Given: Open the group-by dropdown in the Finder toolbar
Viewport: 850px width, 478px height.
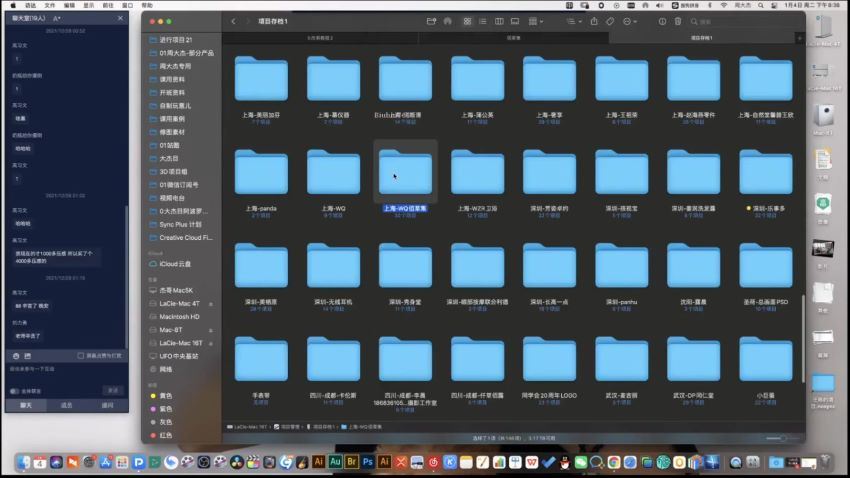Looking at the screenshot, I should (x=536, y=22).
